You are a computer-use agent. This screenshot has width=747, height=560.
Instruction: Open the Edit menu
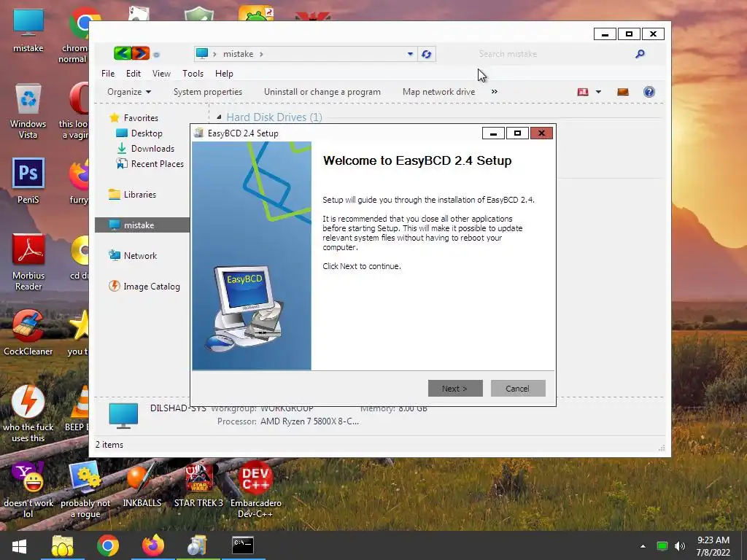click(x=133, y=74)
